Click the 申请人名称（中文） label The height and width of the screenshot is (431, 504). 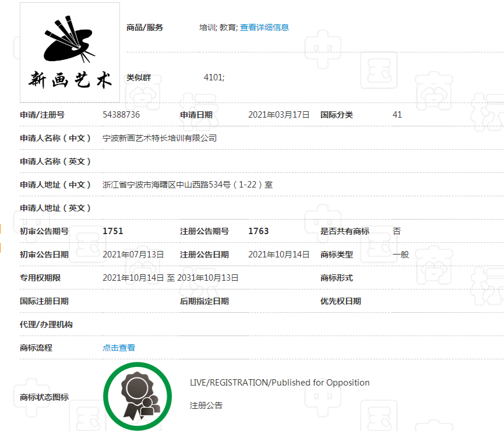click(55, 138)
